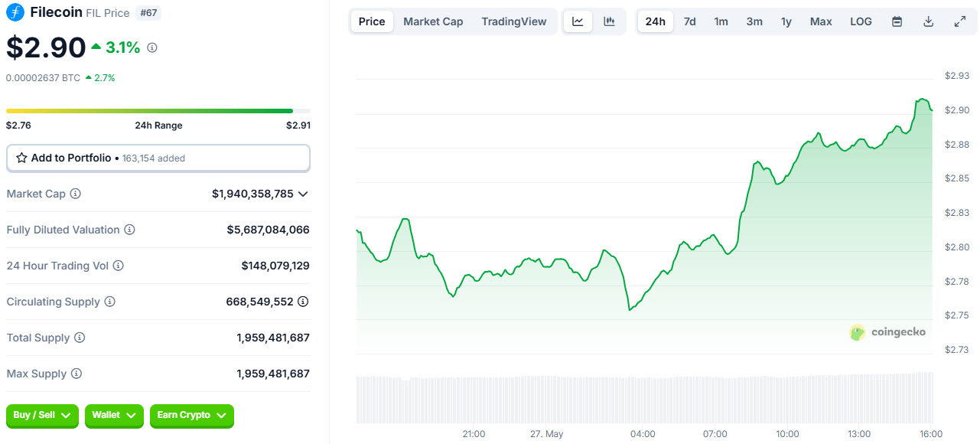The height and width of the screenshot is (444, 980).
Task: Open the Wallet dropdown
Action: coord(114,416)
